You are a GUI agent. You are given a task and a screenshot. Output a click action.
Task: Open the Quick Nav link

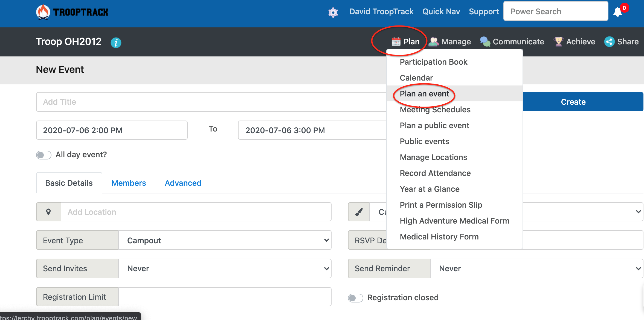coord(441,12)
